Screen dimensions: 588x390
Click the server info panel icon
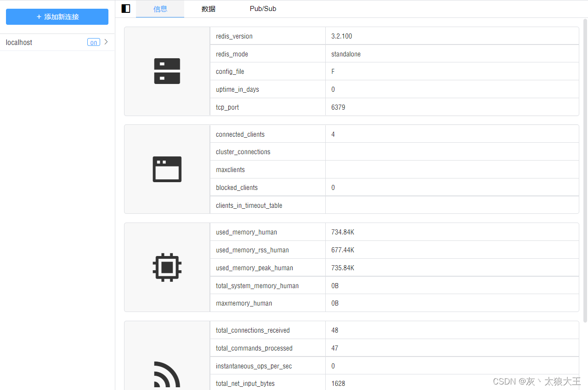click(167, 71)
